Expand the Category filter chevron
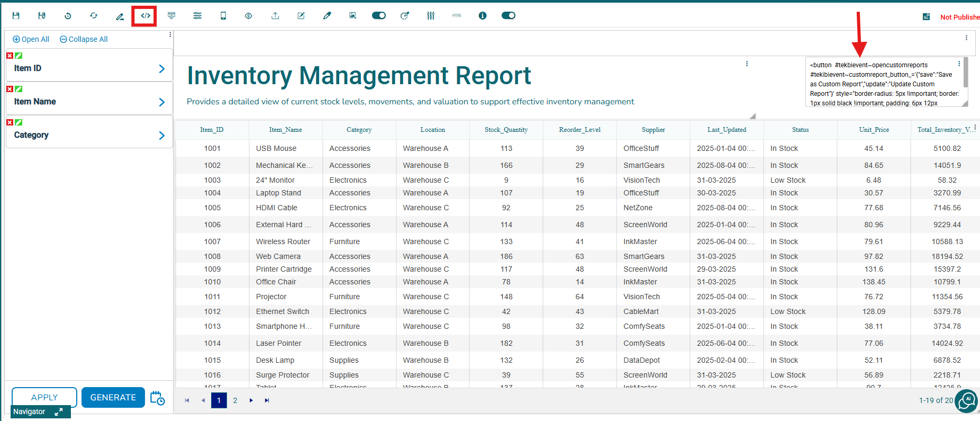Screen dimensions: 980x421 coord(162,136)
